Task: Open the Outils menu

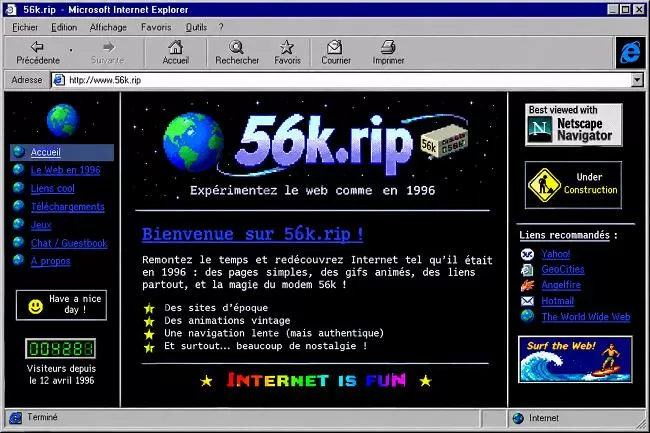Action: 196,27
